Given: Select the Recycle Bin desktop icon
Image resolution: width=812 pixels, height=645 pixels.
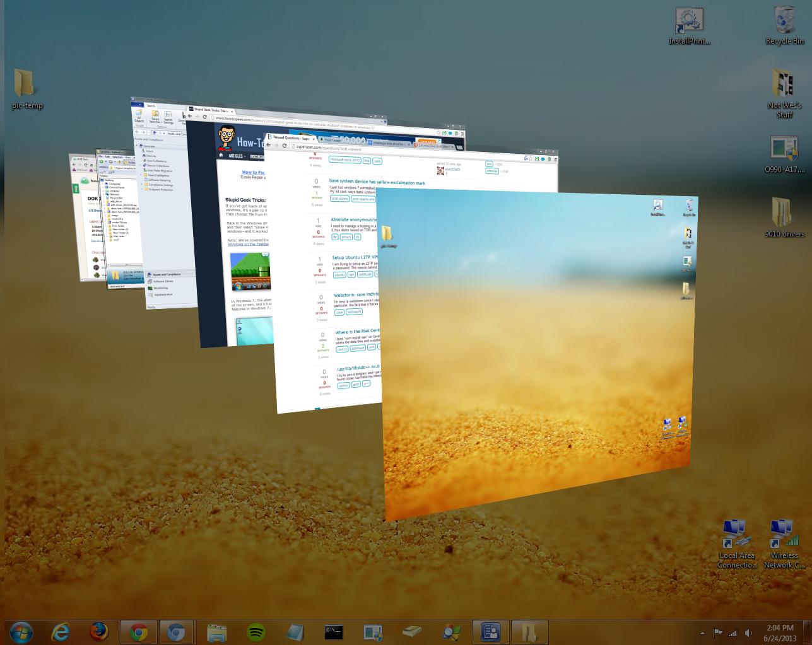Looking at the screenshot, I should tap(784, 26).
